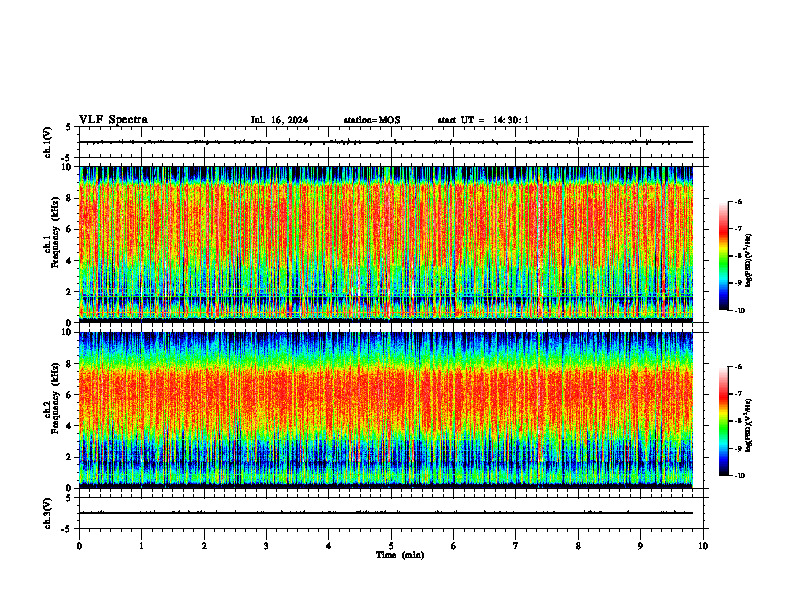Click the time axis tick label "9"
792x612 pixels.
click(640, 546)
